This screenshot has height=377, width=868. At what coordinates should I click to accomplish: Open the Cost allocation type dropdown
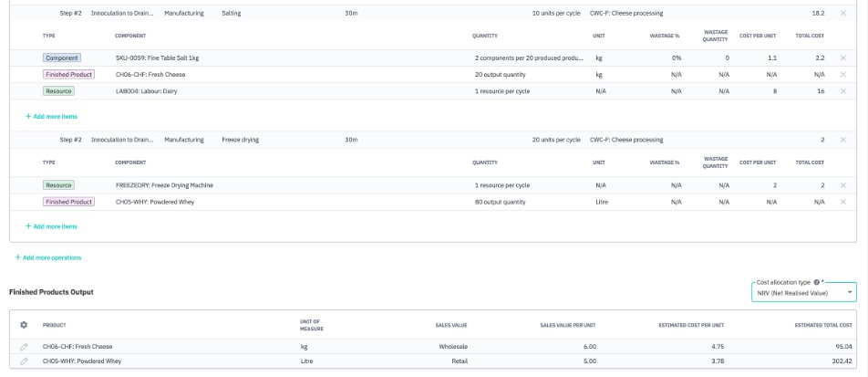805,293
